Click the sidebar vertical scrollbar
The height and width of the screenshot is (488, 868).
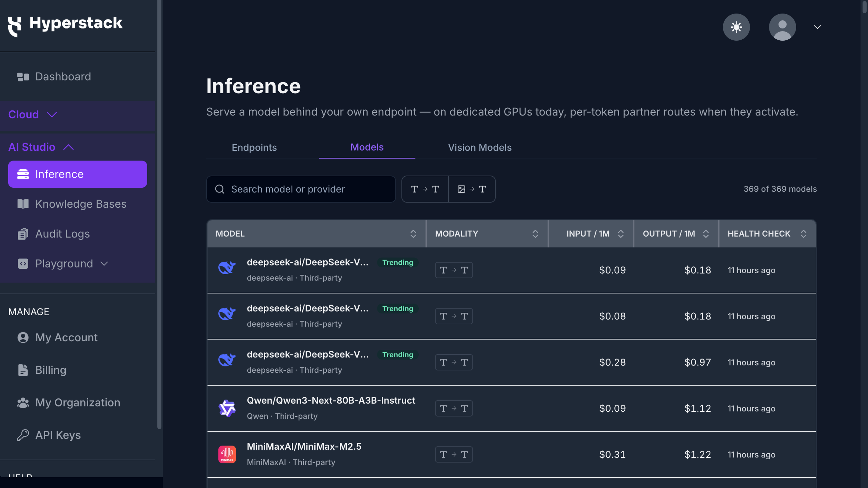[x=159, y=214]
